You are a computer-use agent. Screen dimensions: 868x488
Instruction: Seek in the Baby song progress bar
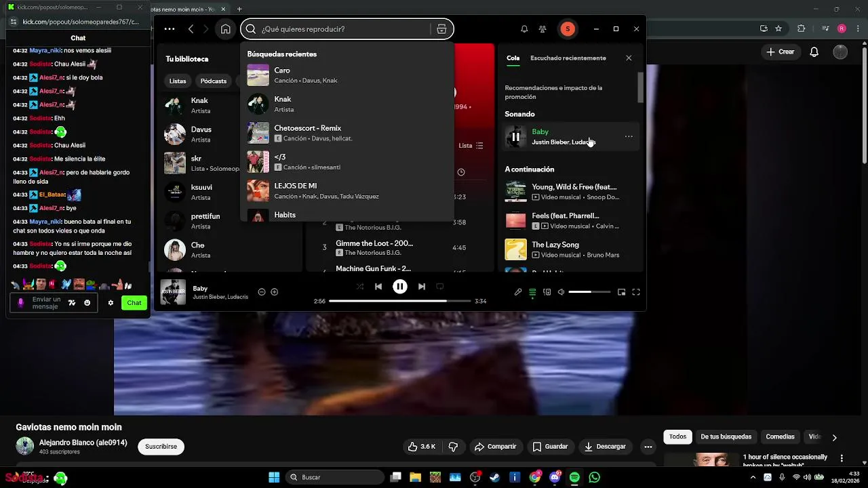click(400, 301)
